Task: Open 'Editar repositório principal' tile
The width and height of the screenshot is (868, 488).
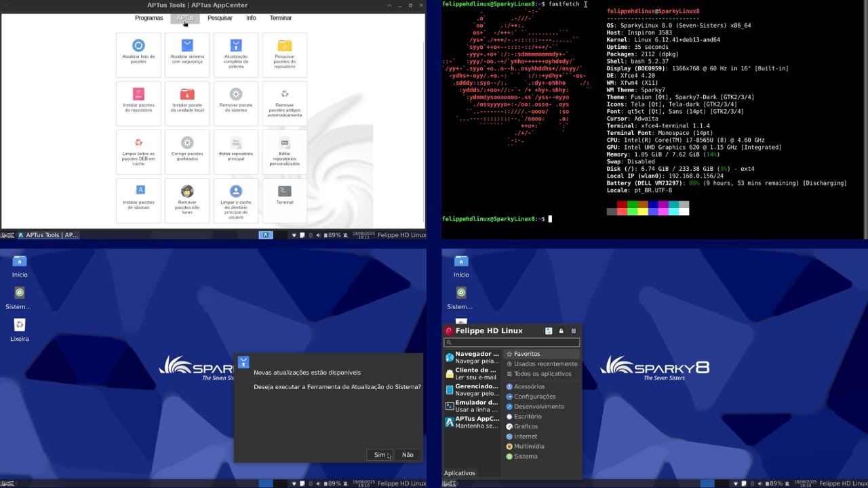Action: [236, 152]
